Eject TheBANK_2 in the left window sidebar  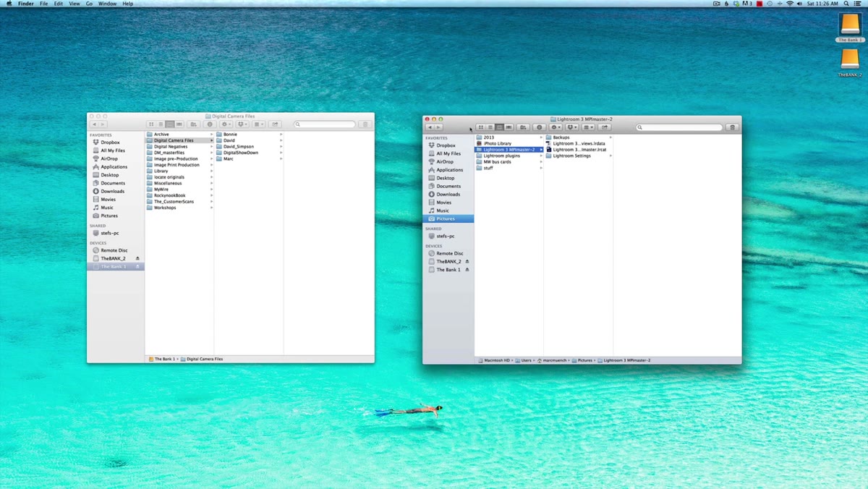137,258
